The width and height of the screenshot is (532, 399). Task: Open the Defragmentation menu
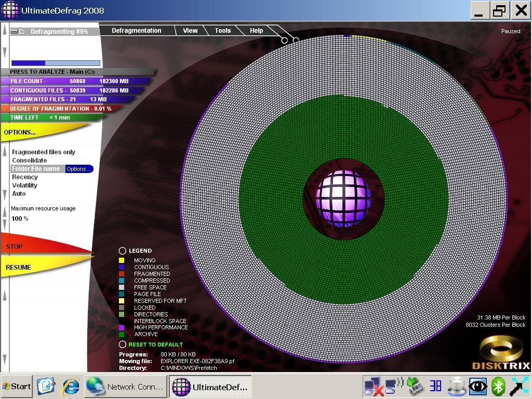(137, 31)
